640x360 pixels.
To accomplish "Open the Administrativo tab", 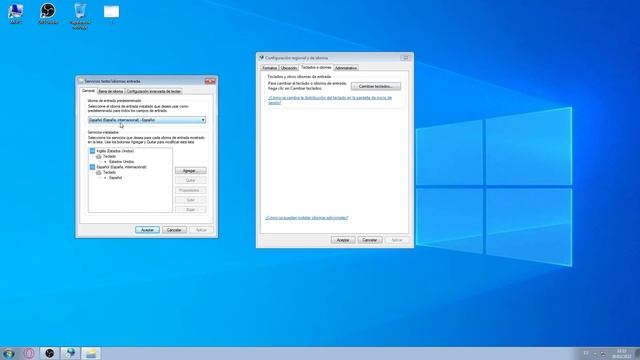I will click(346, 68).
